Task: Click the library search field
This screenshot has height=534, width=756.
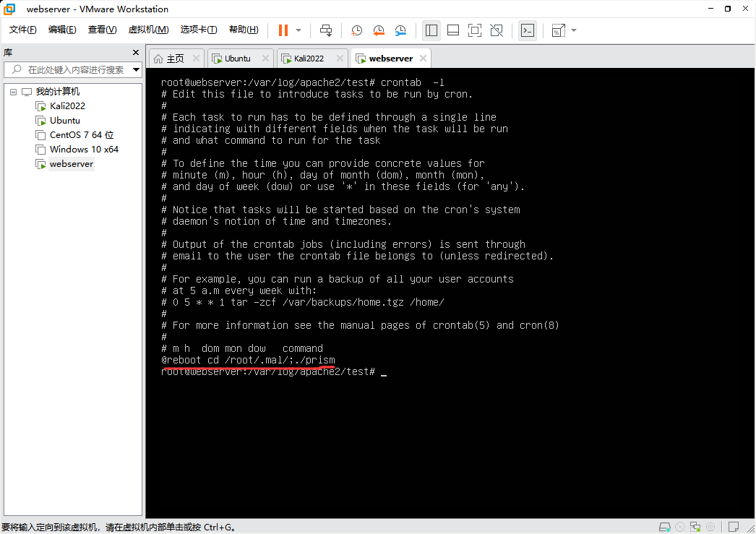Action: (x=74, y=69)
